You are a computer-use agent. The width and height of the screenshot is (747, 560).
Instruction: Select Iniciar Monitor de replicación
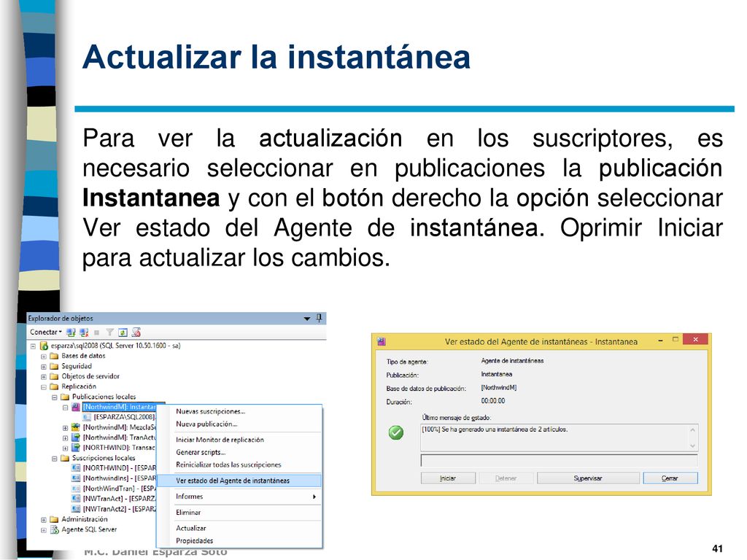click(x=239, y=440)
